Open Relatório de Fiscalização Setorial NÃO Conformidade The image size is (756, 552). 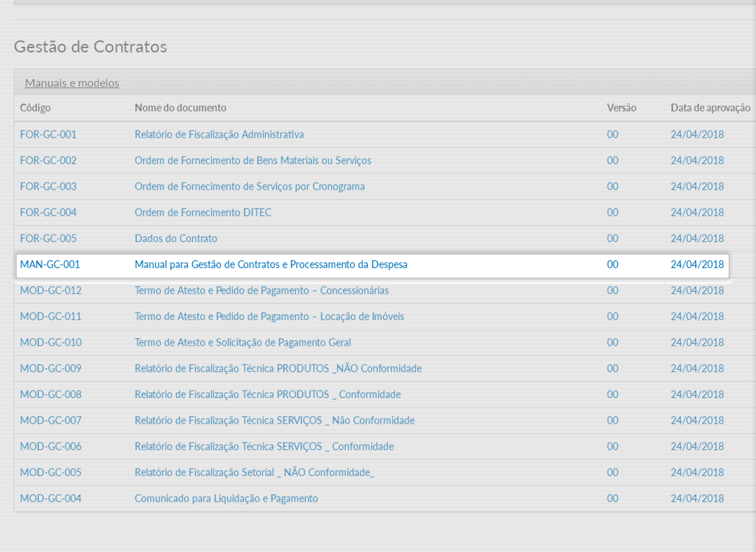[x=254, y=473]
